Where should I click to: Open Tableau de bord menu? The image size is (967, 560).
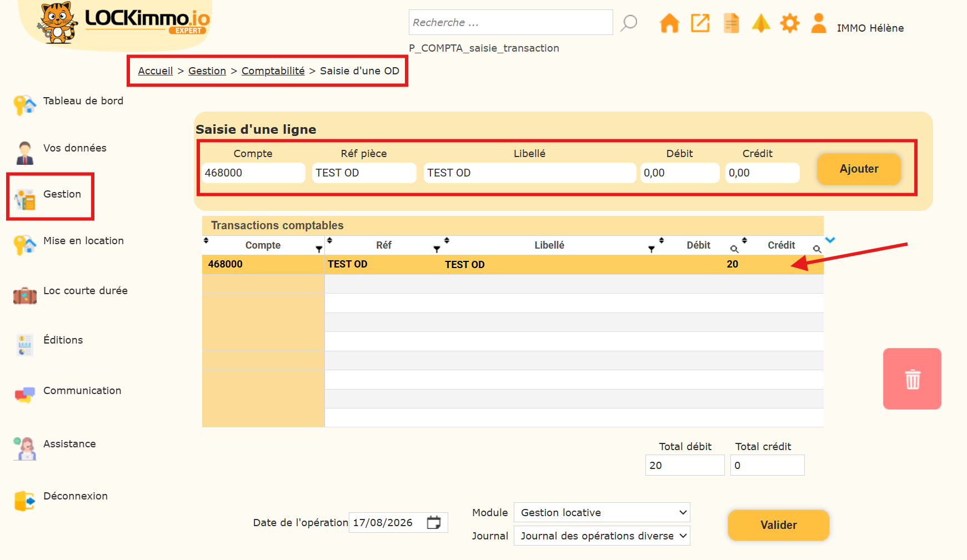83,101
